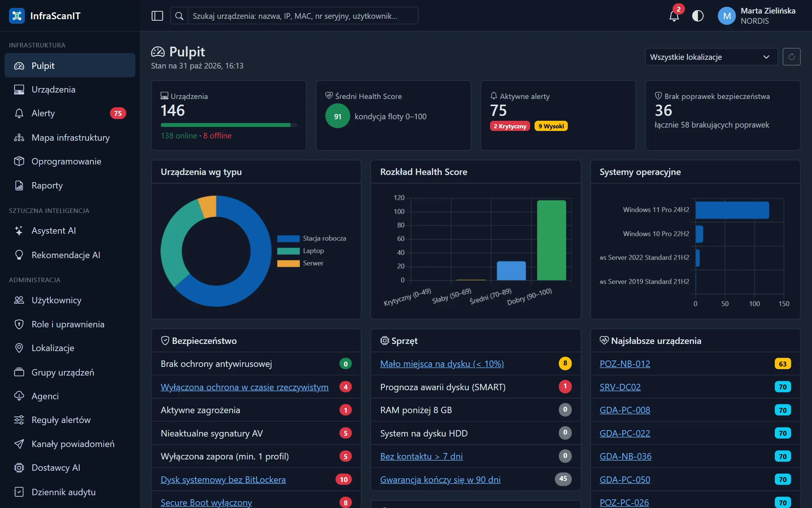Open device POZ-NB-012

point(625,364)
